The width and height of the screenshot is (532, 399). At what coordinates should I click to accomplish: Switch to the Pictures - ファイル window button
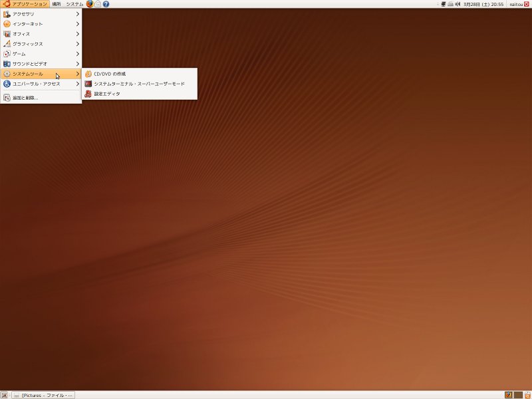point(44,395)
